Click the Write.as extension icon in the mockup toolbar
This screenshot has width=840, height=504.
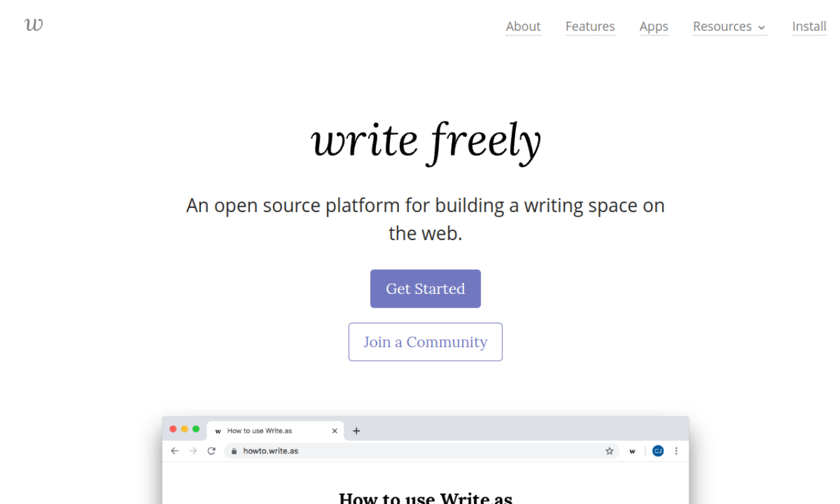(x=632, y=451)
